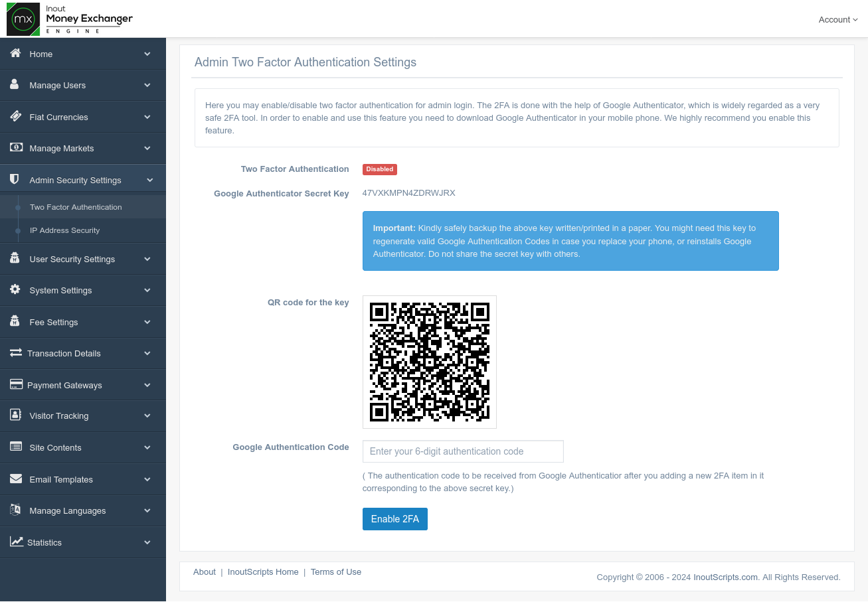Select the Visitor Tracking icon
Image resolution: width=868 pixels, height=602 pixels.
pos(15,416)
